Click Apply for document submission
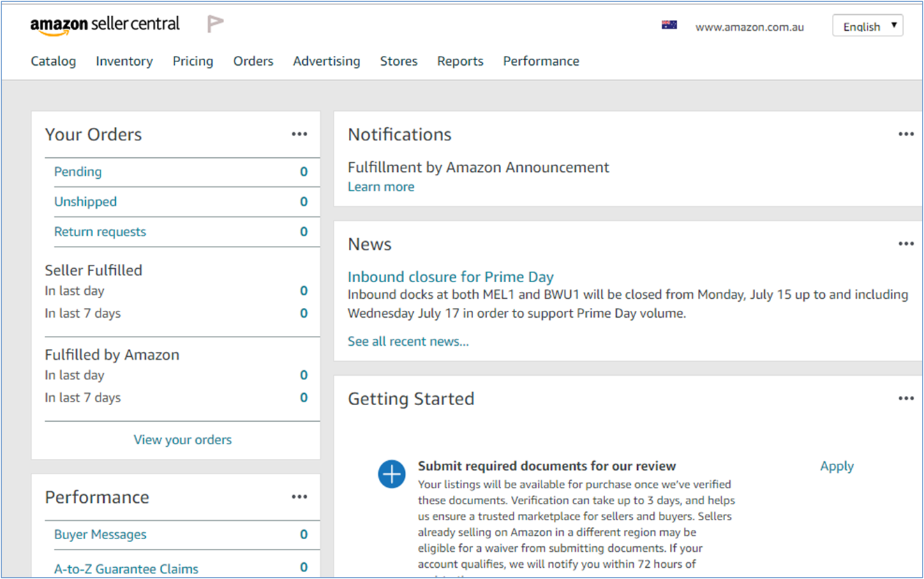The height and width of the screenshot is (579, 924). click(x=837, y=466)
